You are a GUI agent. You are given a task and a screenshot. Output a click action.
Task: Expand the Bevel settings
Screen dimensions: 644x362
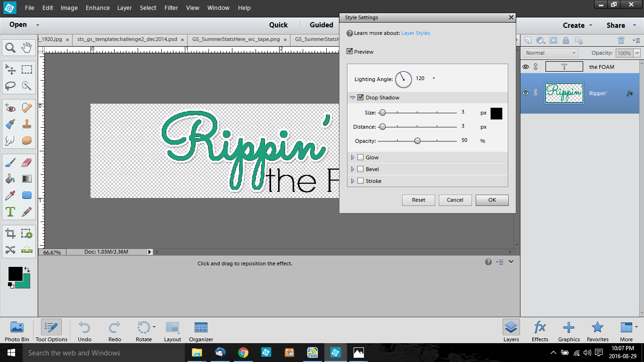[353, 169]
